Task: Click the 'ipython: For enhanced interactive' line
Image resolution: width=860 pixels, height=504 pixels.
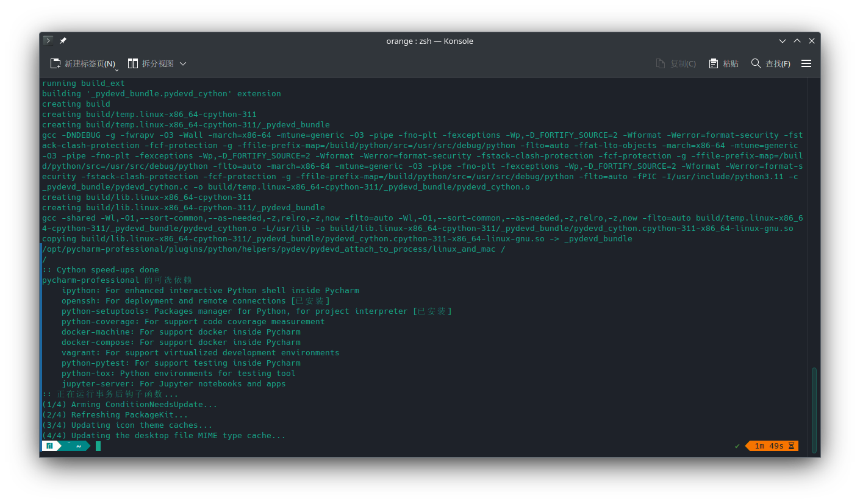Action: coord(210,291)
